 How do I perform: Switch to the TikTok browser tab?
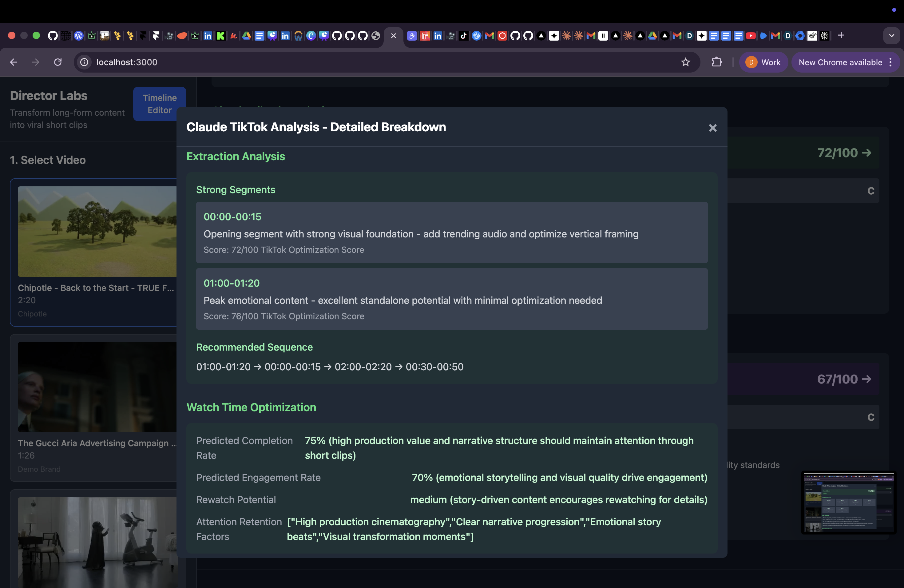point(463,36)
